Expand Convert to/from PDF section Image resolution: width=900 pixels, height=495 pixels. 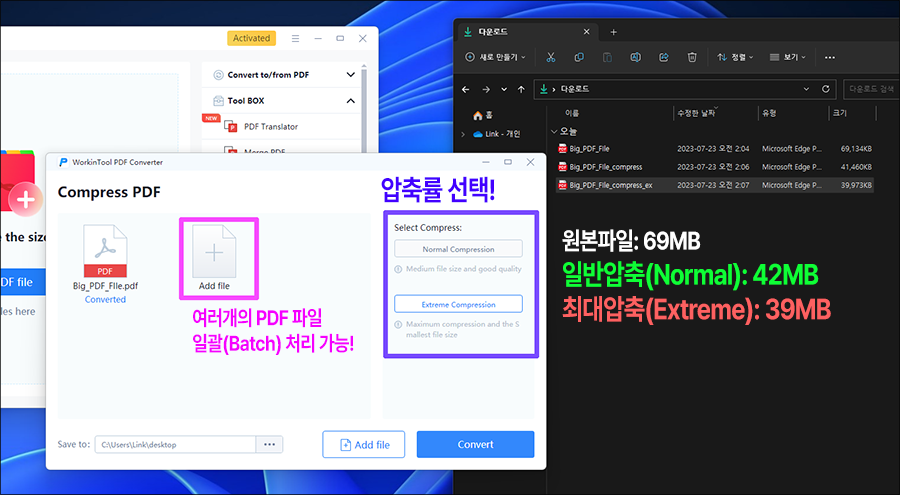(x=351, y=75)
